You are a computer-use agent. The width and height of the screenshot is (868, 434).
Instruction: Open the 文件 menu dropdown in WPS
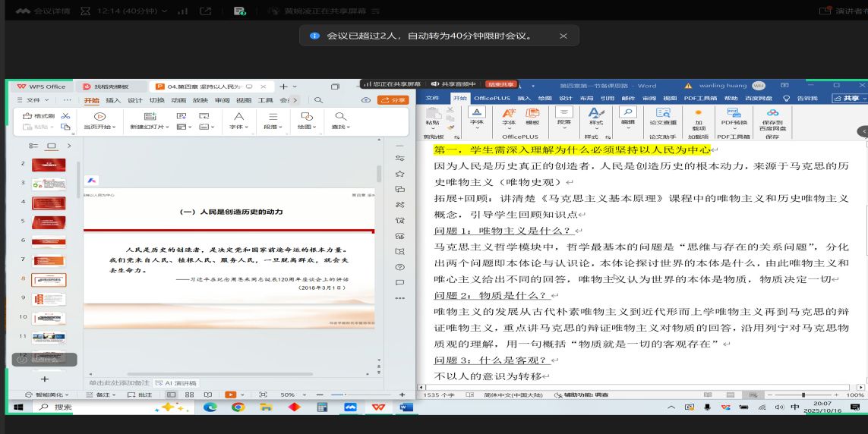coord(33,100)
